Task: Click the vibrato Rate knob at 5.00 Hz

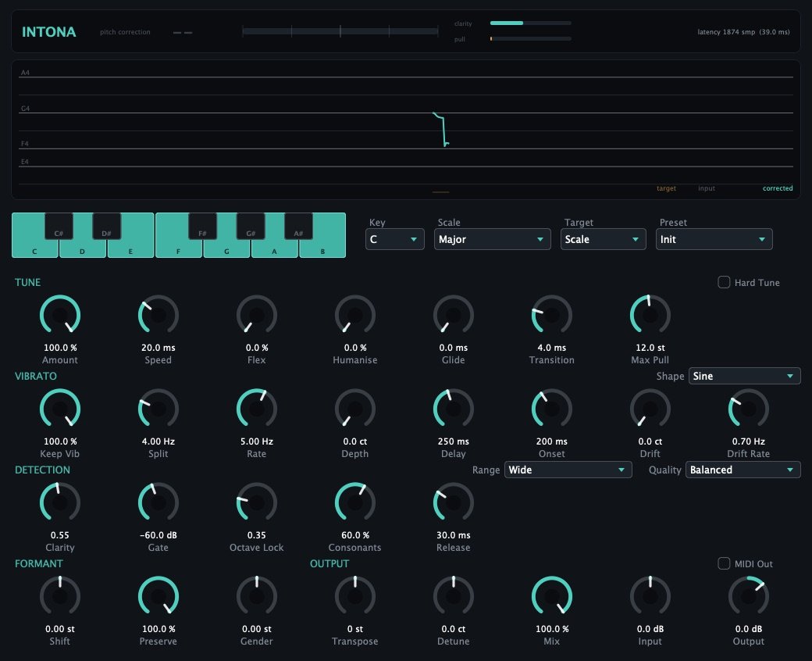Action: click(x=256, y=408)
